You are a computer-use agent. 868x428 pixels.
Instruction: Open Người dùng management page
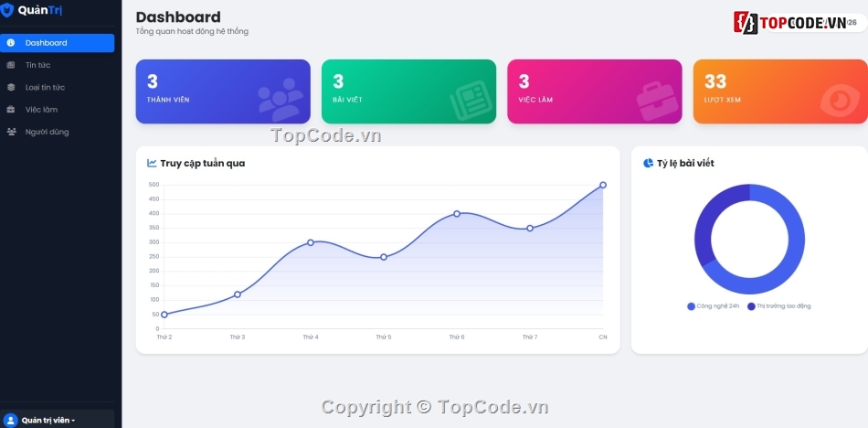[58, 132]
